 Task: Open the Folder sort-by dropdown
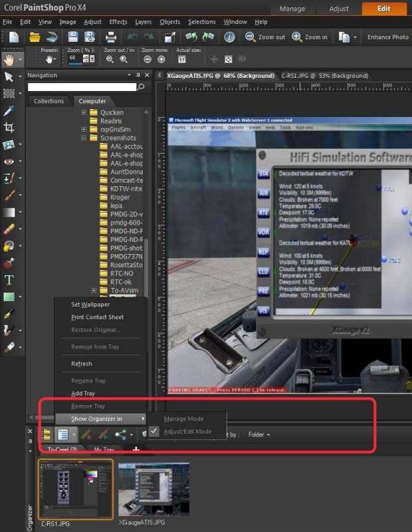(258, 435)
